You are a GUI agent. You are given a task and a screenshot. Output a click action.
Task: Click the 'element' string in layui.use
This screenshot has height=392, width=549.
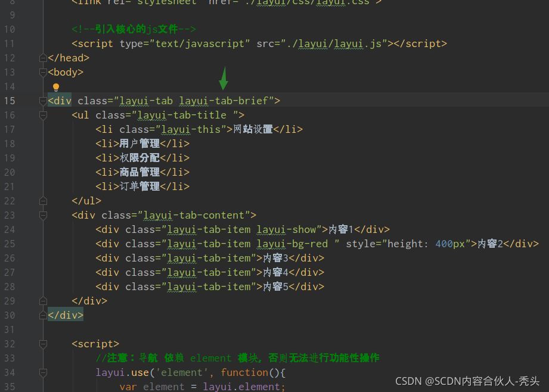(182, 373)
